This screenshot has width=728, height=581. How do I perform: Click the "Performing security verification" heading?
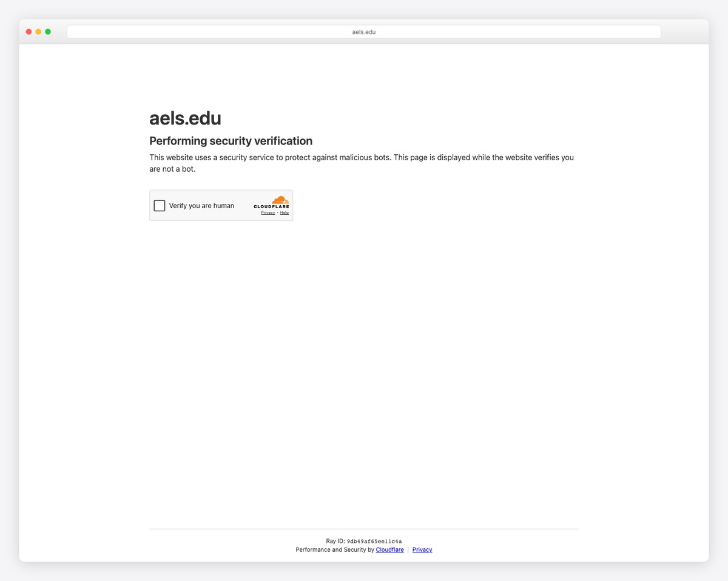tap(231, 141)
